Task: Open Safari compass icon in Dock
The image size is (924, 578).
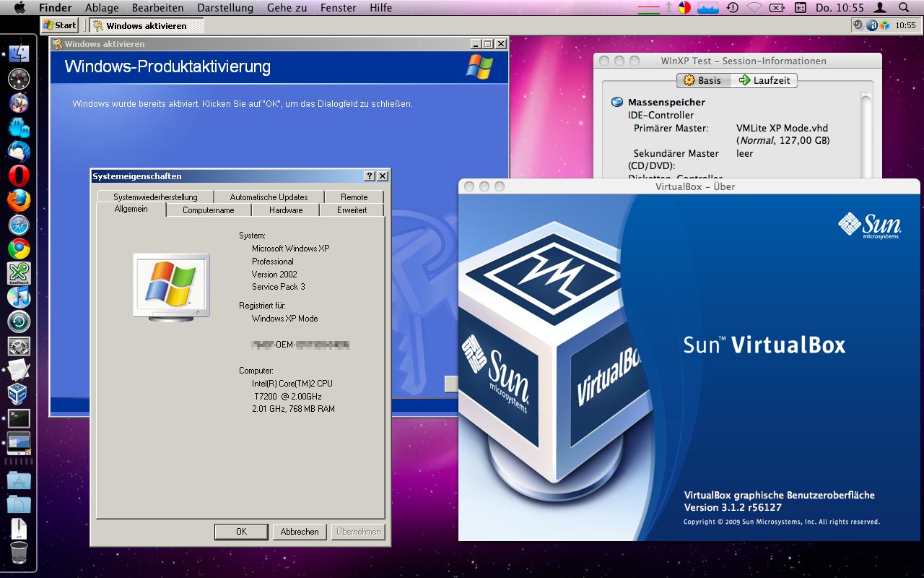Action: tap(19, 225)
